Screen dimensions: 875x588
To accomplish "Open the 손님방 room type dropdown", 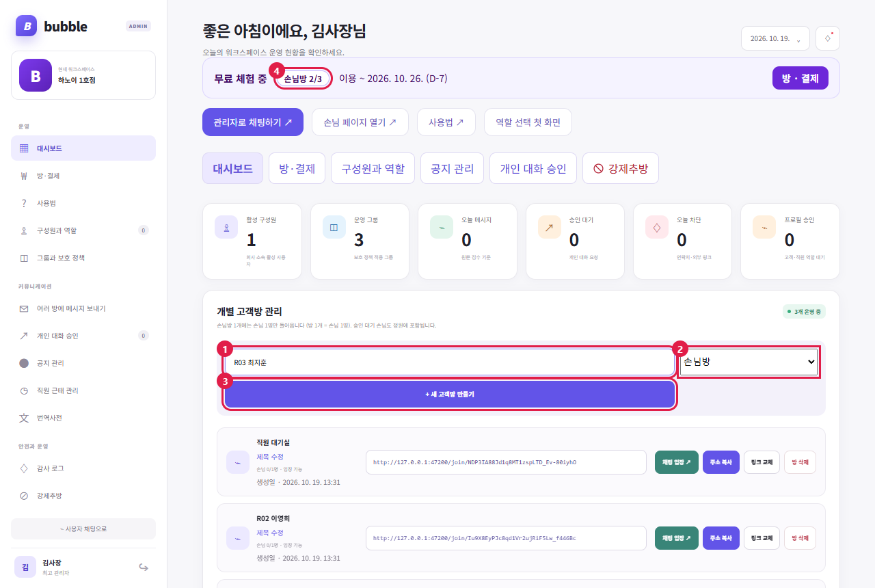I will 749,362.
